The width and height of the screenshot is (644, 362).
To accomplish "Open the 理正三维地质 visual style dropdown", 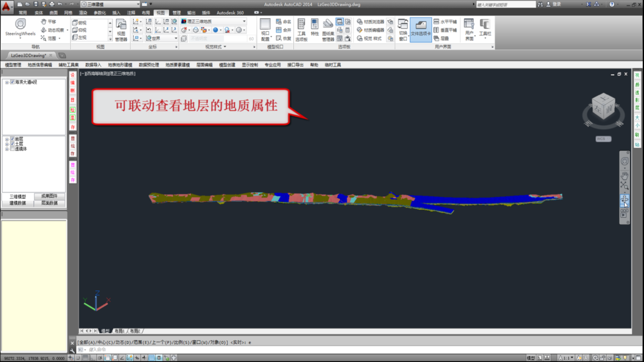I will point(214,21).
